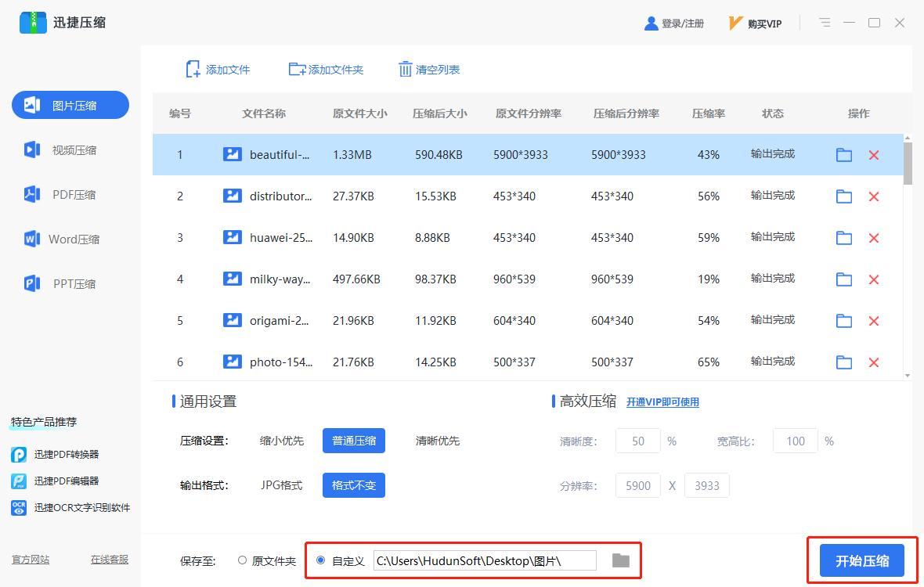Enable the 缩小优先 compression setting
Viewport: 924px width, 587px height.
point(281,441)
